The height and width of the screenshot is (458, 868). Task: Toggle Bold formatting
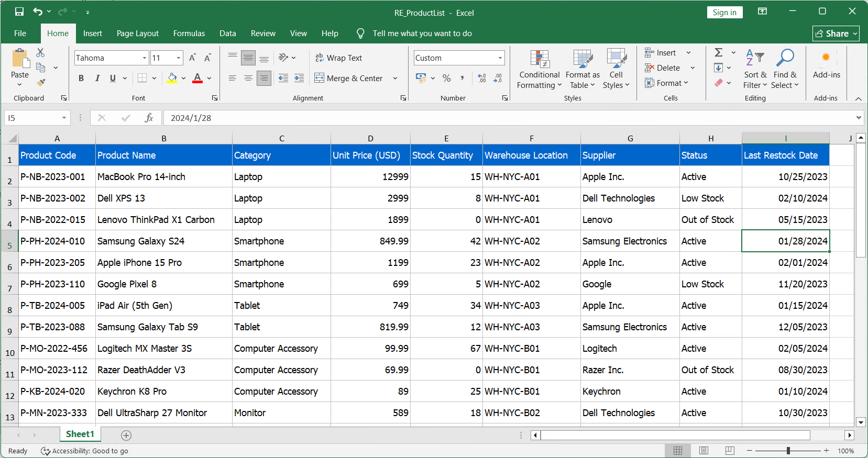pyautogui.click(x=81, y=78)
